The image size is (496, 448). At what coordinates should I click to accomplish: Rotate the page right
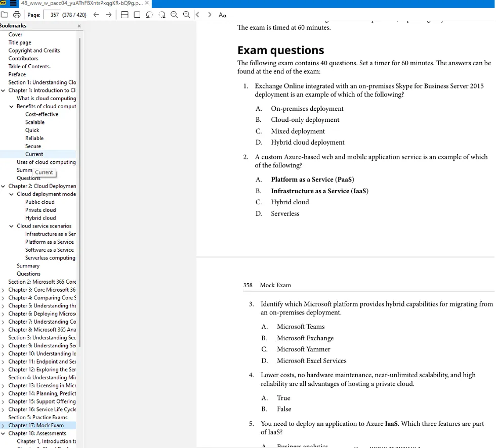click(161, 15)
